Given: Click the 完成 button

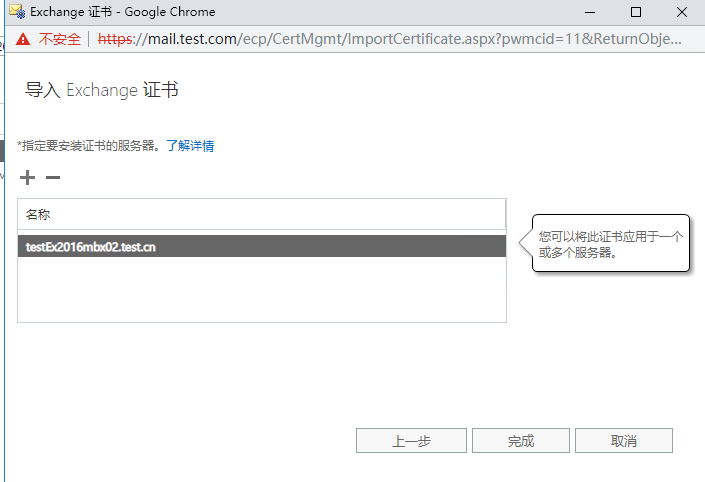Looking at the screenshot, I should click(x=521, y=441).
